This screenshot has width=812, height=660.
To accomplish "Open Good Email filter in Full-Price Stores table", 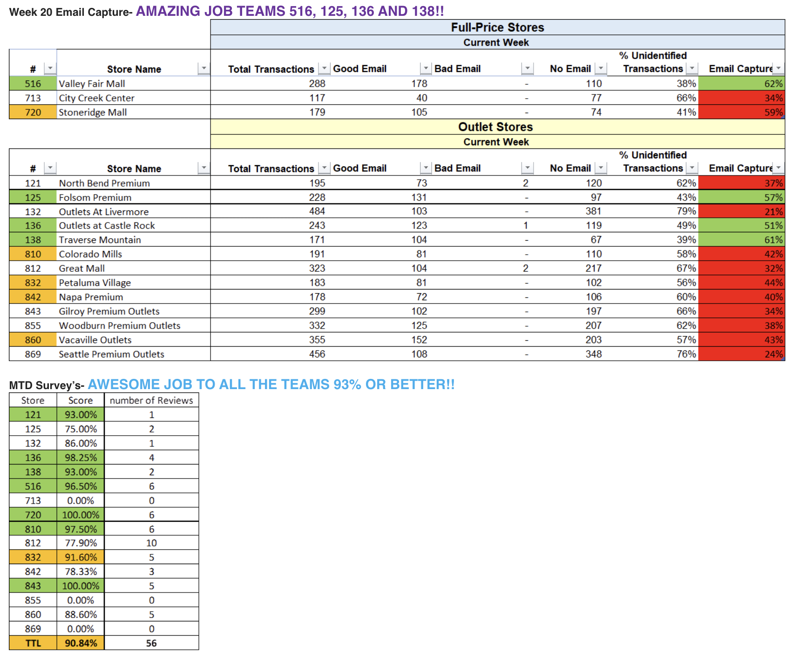I will (x=426, y=69).
